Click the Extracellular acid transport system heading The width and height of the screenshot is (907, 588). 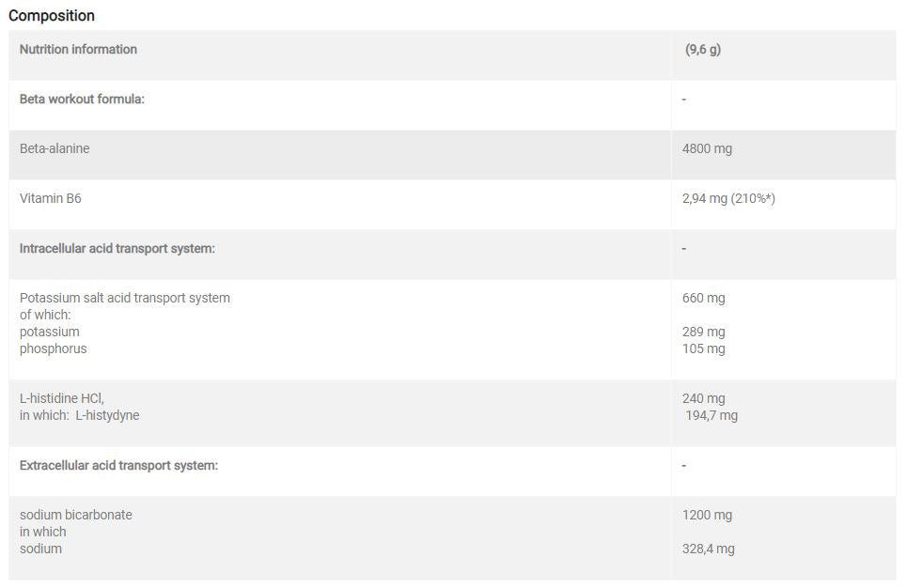[118, 466]
